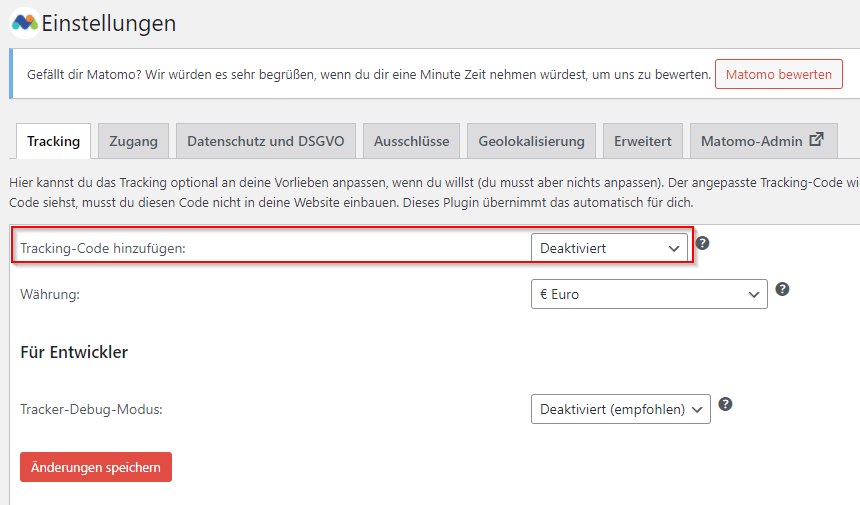
Task: Switch to the Erweitert tab
Action: coord(643,141)
